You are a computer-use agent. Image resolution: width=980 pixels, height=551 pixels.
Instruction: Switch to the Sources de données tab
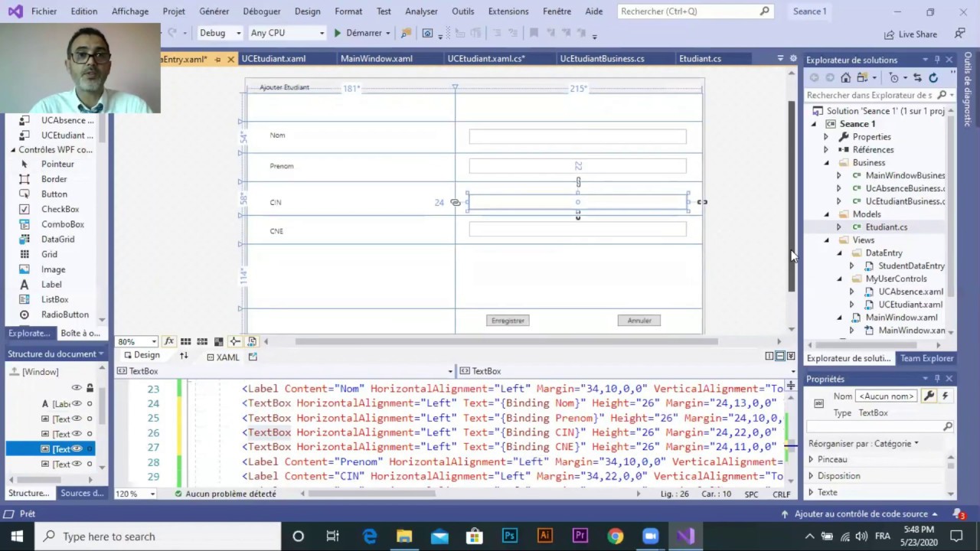(82, 493)
